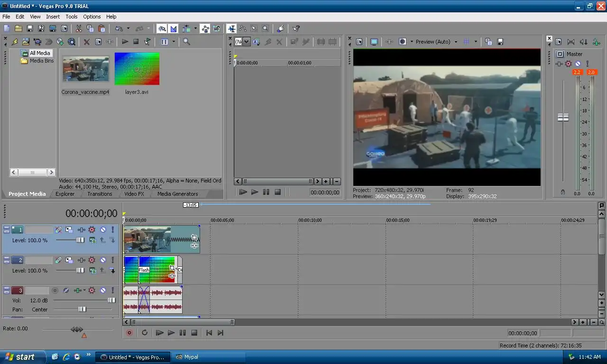Switch to the Media Generators tab
607x364 pixels.
click(x=178, y=194)
